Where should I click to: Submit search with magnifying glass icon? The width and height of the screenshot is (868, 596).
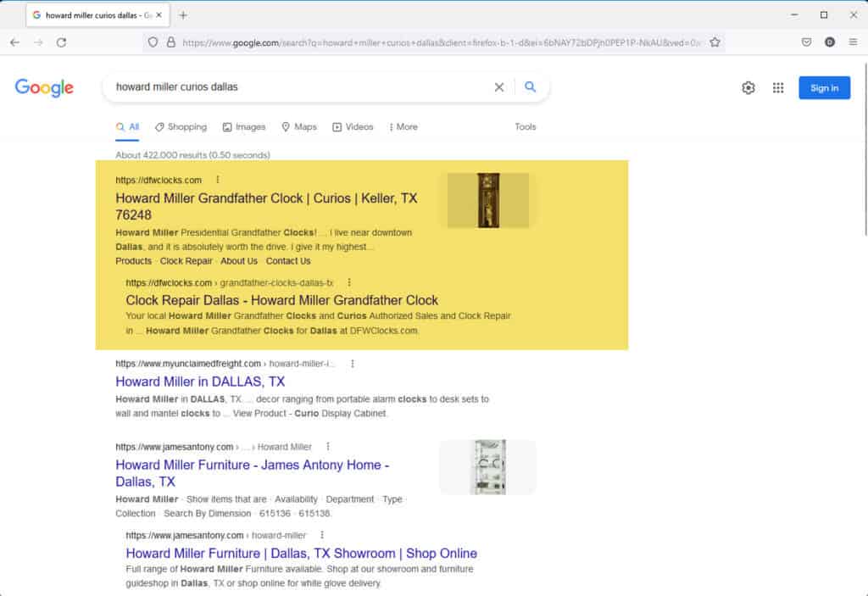[531, 87]
